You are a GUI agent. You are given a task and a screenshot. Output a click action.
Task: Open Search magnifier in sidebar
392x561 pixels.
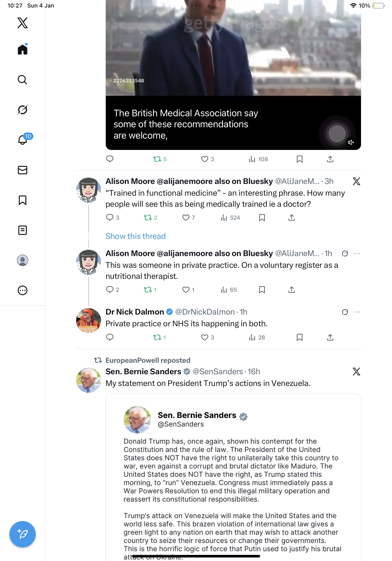pos(23,80)
